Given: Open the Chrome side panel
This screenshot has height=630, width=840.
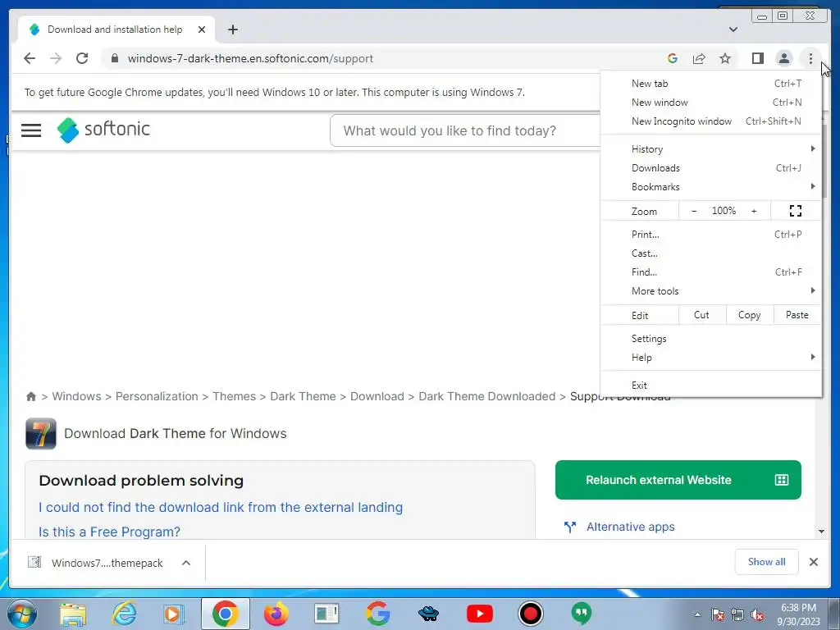Looking at the screenshot, I should pyautogui.click(x=757, y=58).
